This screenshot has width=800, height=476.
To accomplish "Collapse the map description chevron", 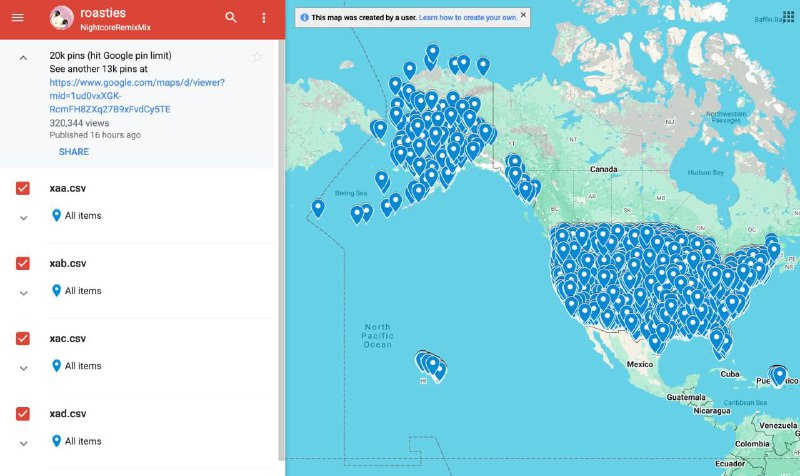I will [x=23, y=58].
